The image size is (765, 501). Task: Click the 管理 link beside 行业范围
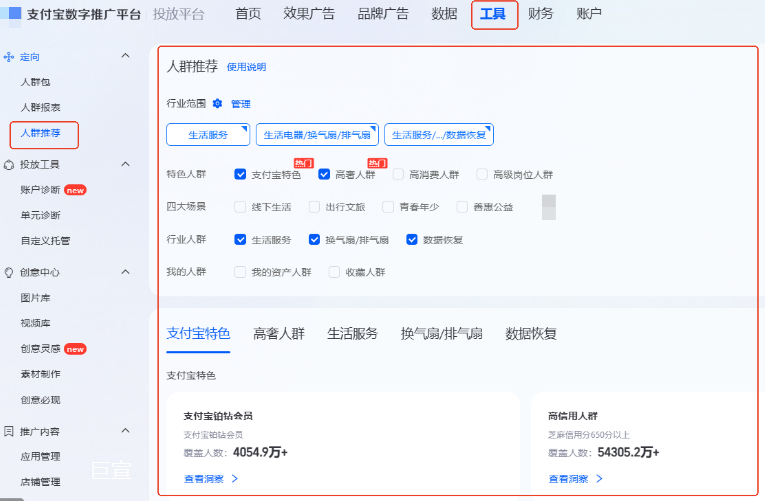241,104
